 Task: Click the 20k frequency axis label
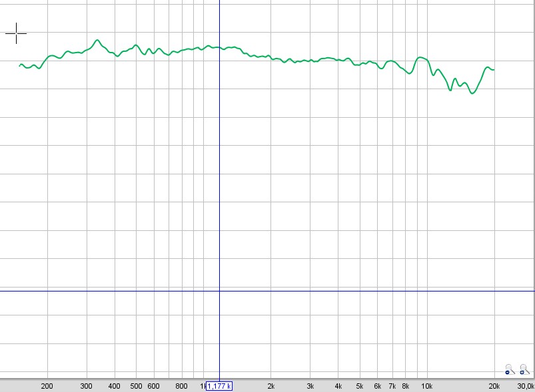pyautogui.click(x=494, y=386)
